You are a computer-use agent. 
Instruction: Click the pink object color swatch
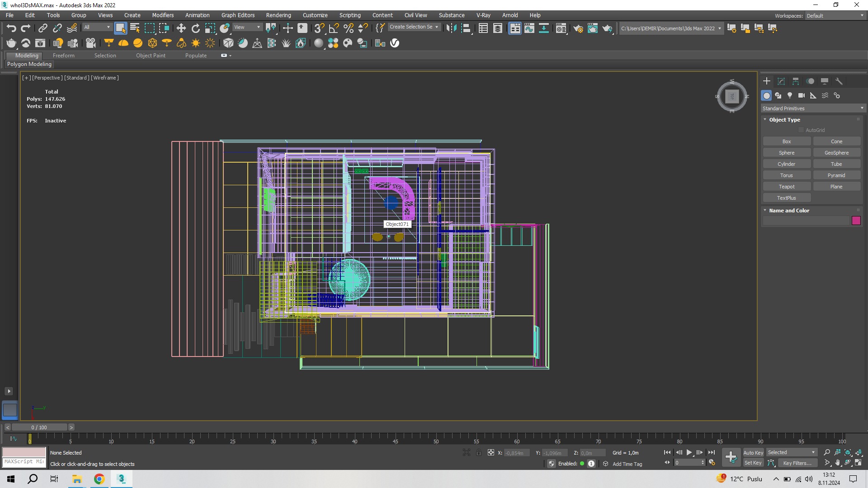(856, 221)
